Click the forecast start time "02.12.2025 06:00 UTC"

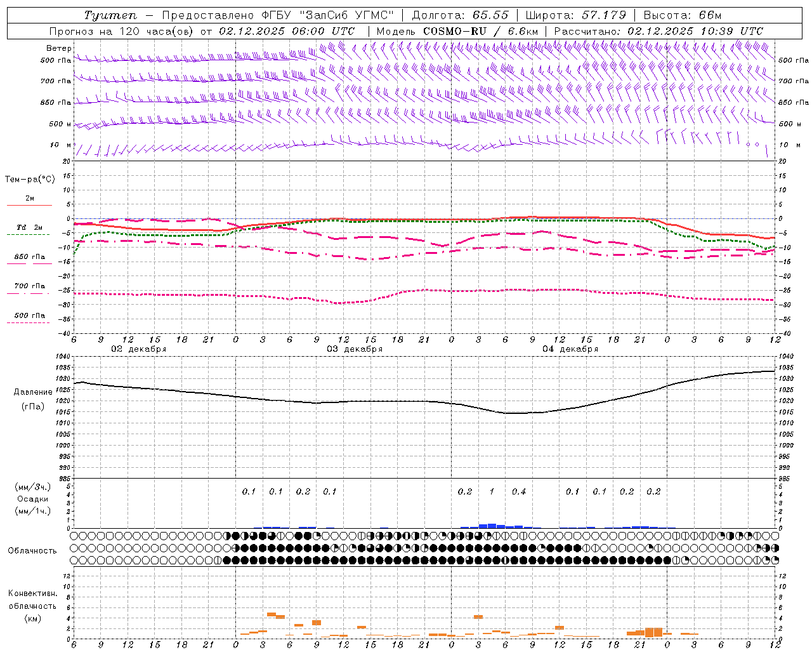(x=287, y=30)
